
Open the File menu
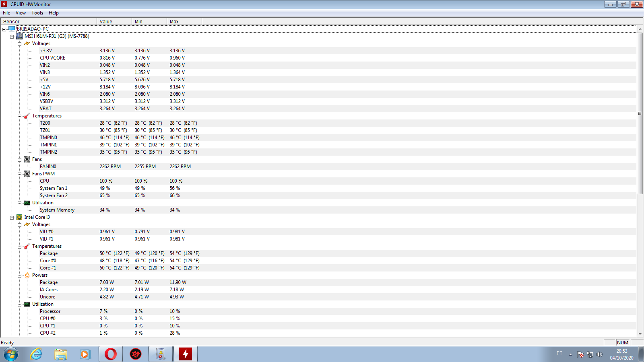coord(6,13)
